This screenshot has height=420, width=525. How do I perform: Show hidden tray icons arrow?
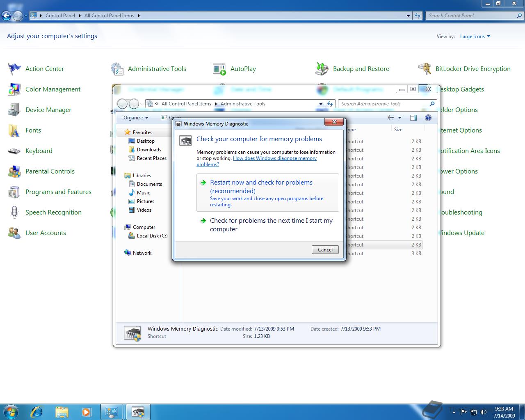pos(454,412)
